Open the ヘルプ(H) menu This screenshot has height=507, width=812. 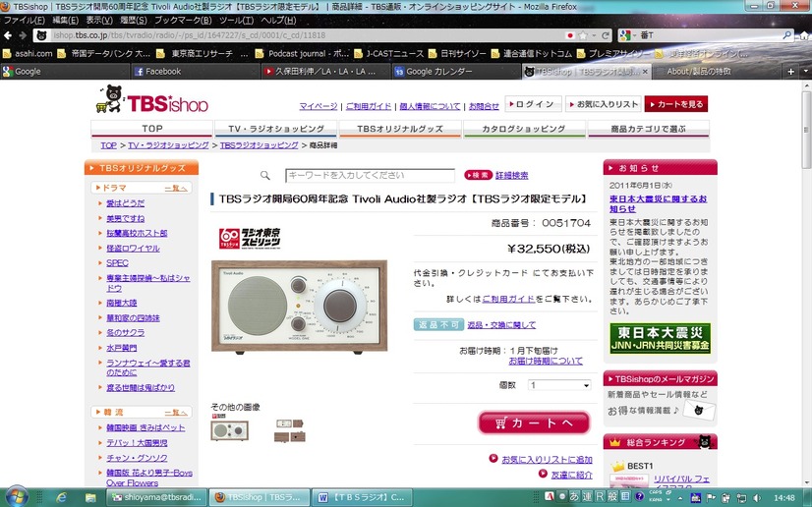278,21
